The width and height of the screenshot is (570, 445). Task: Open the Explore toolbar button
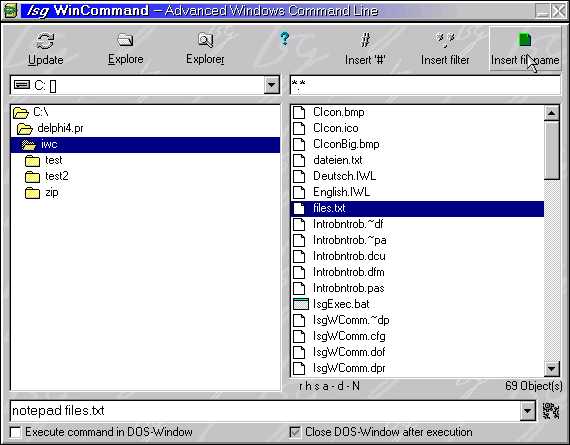(x=125, y=49)
